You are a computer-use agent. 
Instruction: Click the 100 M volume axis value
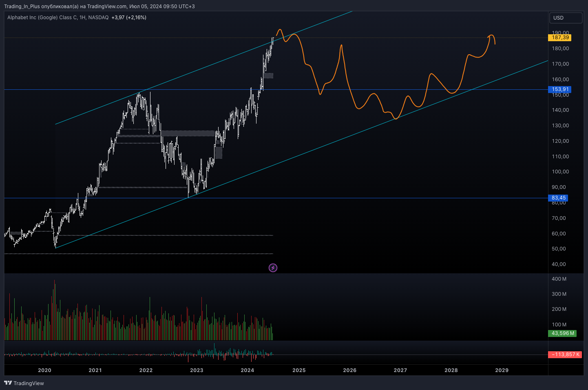(559, 325)
